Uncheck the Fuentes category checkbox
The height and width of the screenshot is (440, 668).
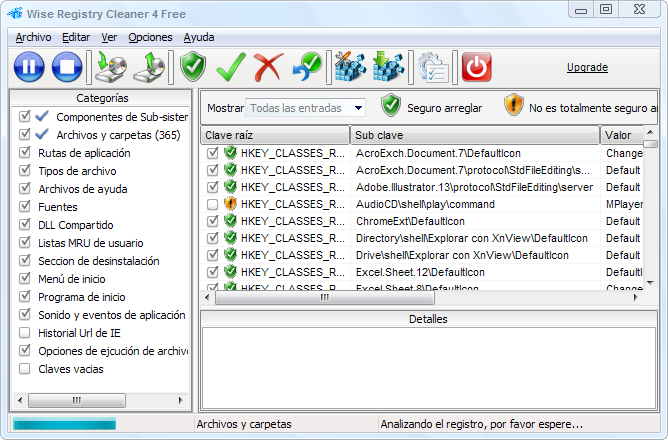coord(25,207)
